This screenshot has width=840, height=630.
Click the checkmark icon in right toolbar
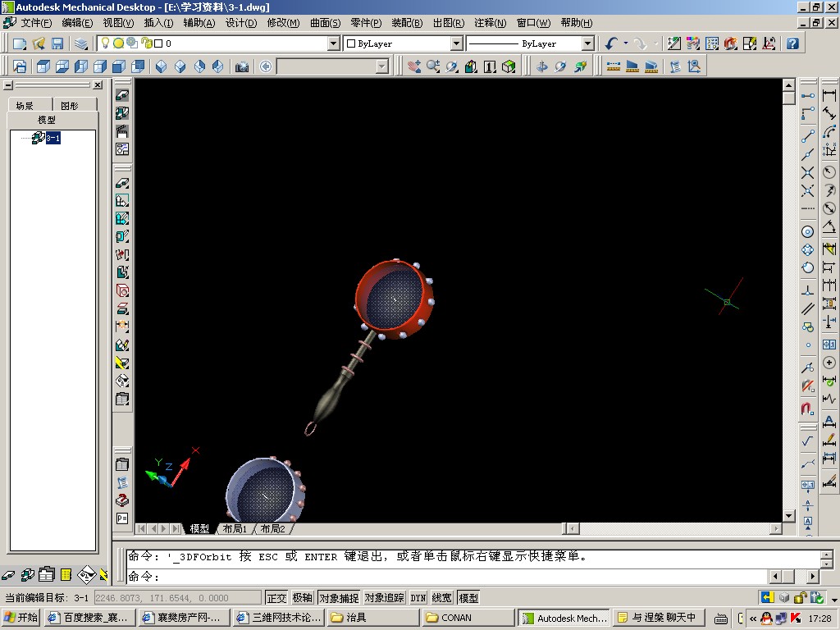[808, 441]
